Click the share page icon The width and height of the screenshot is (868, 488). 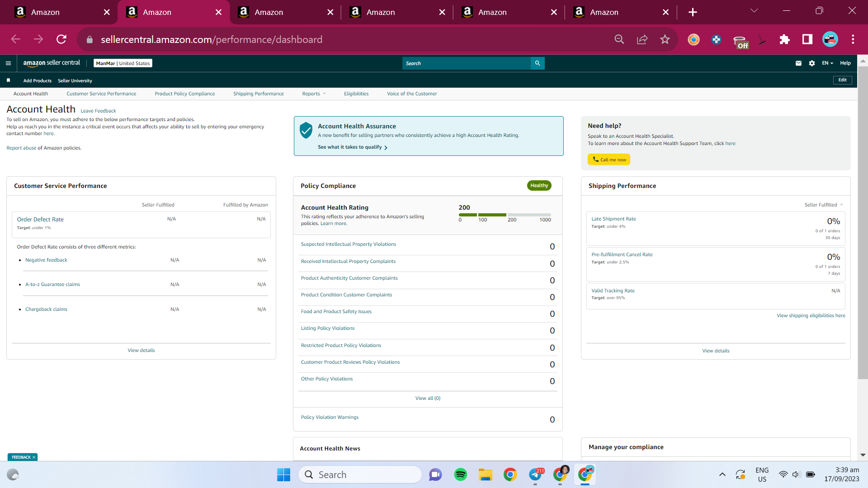pos(642,39)
